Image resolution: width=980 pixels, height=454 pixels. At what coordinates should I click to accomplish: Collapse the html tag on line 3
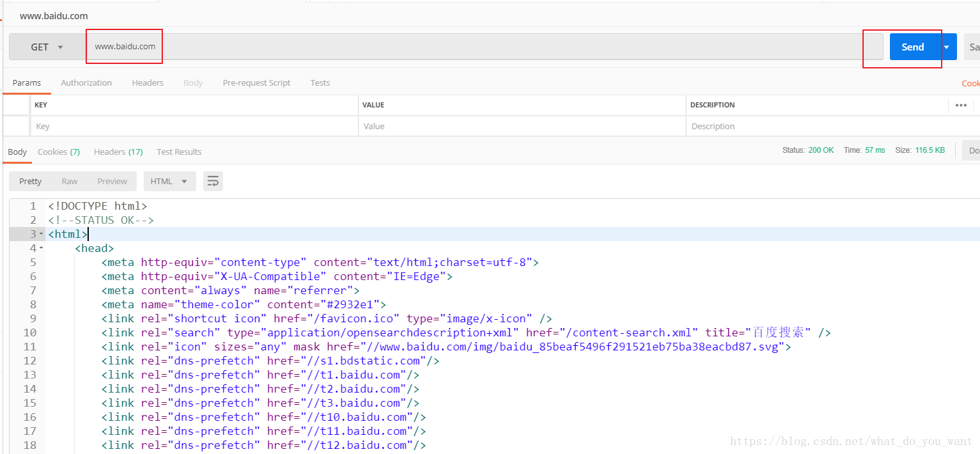click(x=42, y=234)
